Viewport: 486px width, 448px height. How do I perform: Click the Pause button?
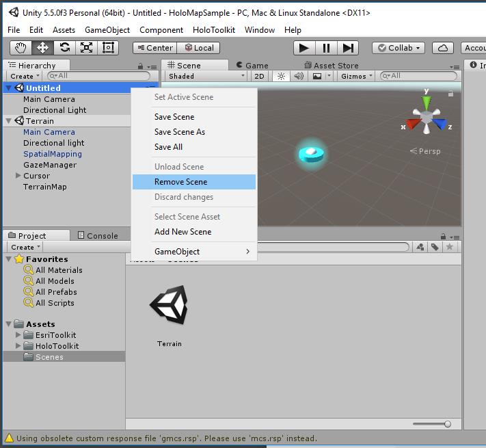click(x=326, y=48)
